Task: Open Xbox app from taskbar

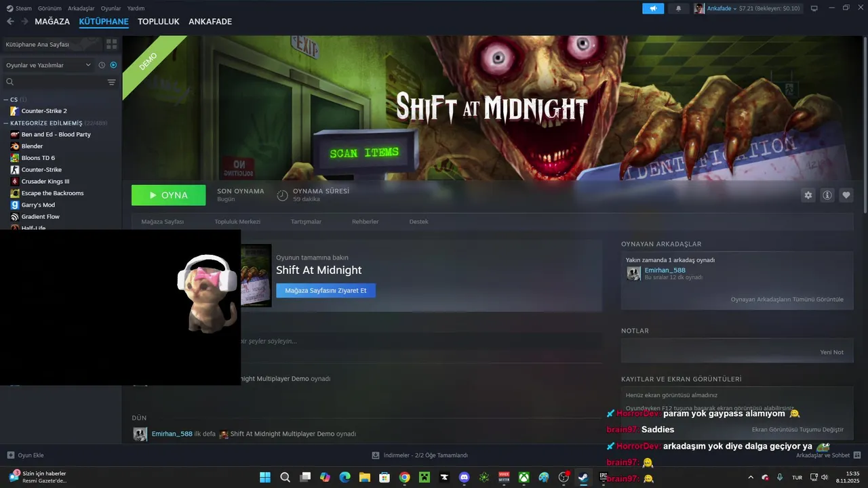Action: (524, 477)
